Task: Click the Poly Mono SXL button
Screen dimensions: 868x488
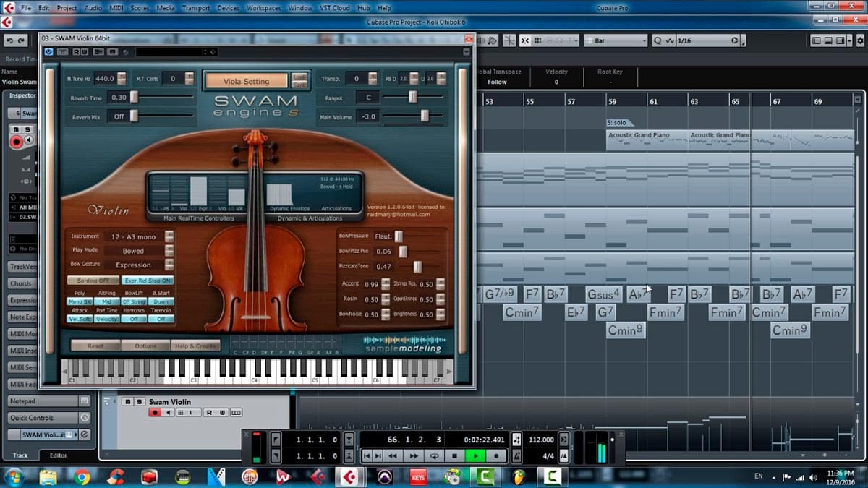Action: tap(80, 301)
